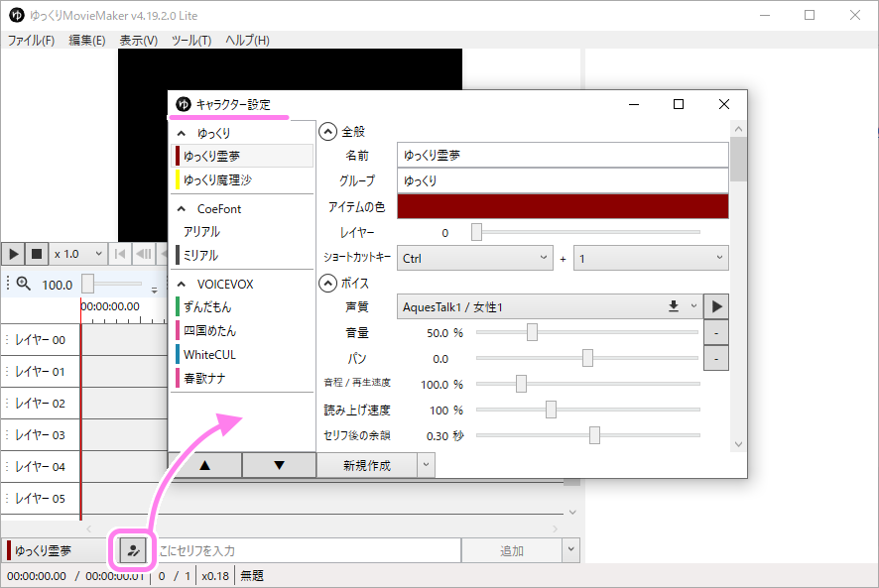Click the レイヤー slider handle
Screen dimensions: 879x588
[476, 232]
